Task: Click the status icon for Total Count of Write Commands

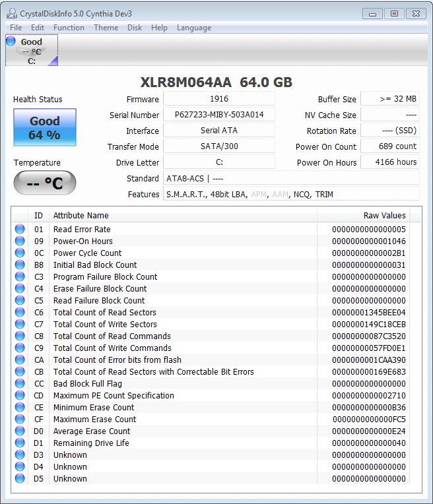Action: [x=20, y=348]
